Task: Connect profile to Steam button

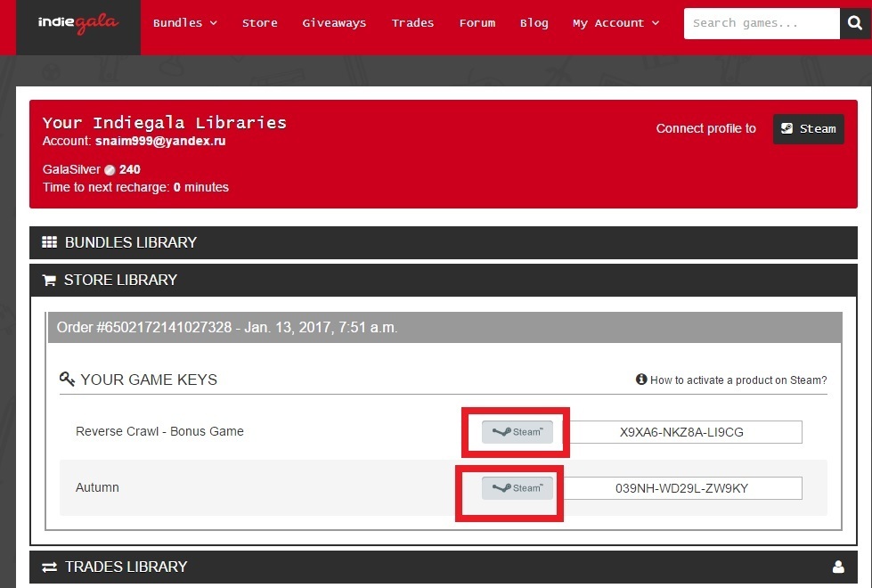Action: pos(808,128)
